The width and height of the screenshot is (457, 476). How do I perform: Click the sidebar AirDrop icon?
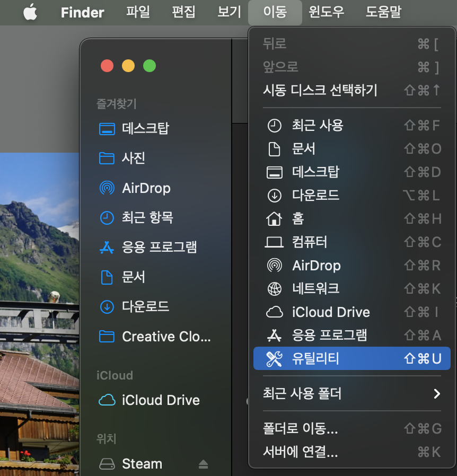(x=107, y=188)
